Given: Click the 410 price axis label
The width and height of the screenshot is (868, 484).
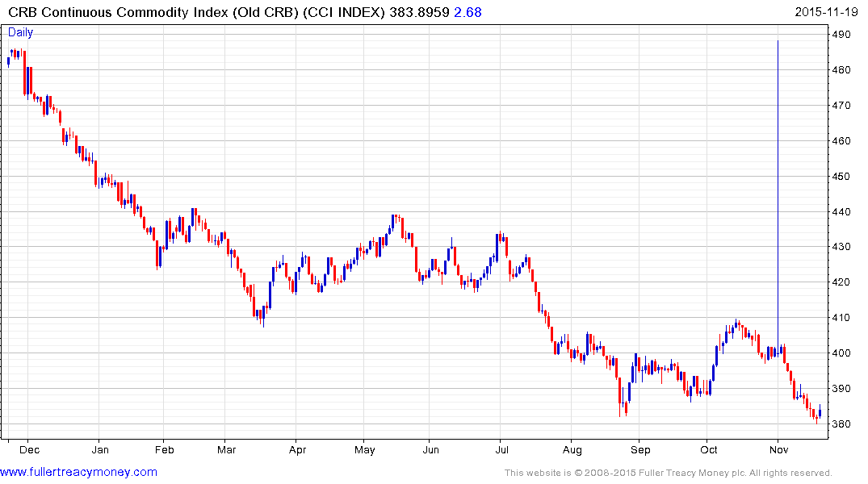Looking at the screenshot, I should coord(841,318).
